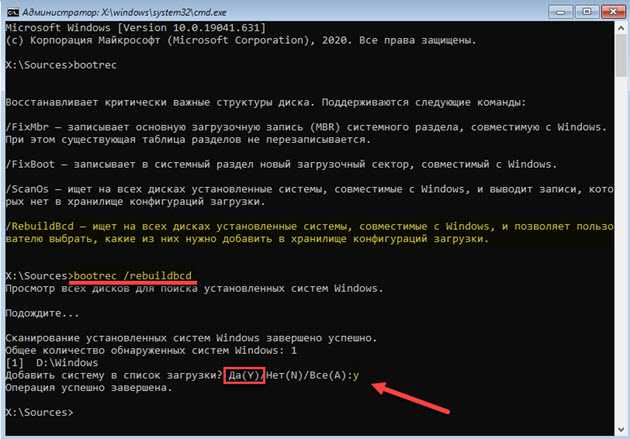This screenshot has height=439, width=630.
Task: Click the 'Да(Y)' option text
Action: (x=244, y=376)
